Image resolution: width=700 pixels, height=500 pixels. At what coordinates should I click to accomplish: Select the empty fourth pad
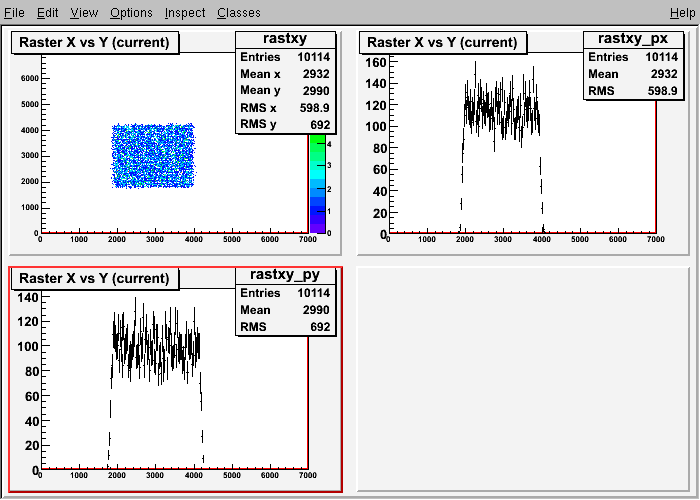coord(523,379)
